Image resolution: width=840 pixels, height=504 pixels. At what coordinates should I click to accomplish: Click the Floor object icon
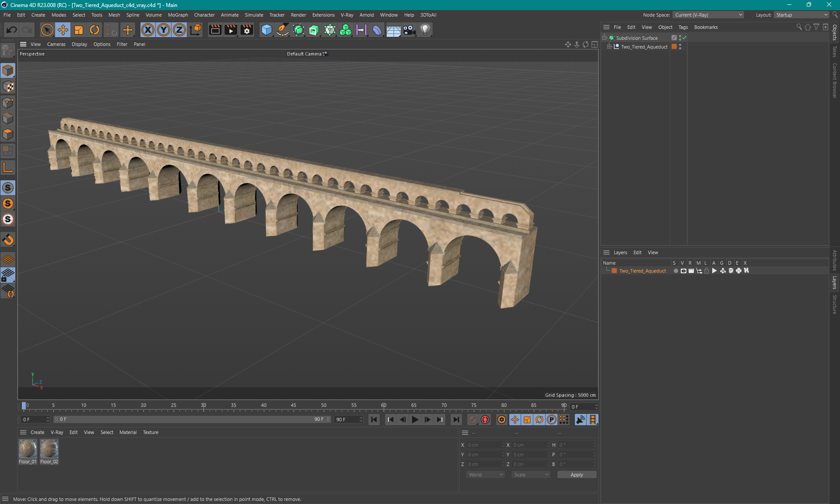pyautogui.click(x=393, y=30)
